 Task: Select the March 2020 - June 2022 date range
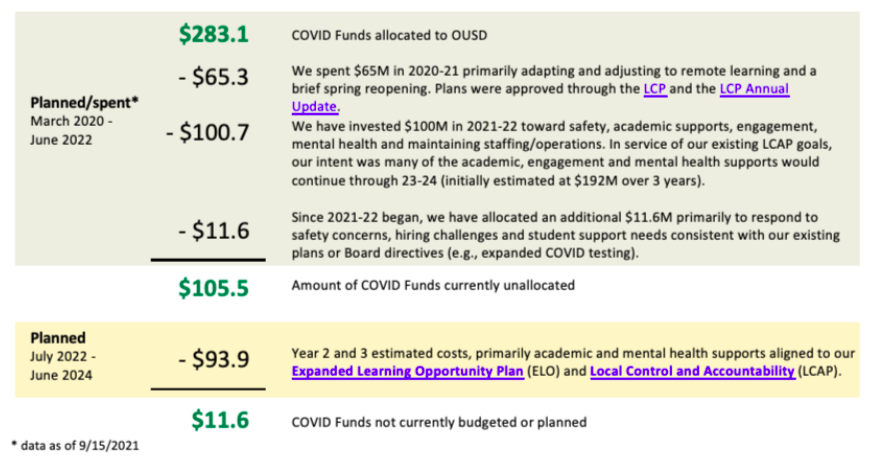70,127
